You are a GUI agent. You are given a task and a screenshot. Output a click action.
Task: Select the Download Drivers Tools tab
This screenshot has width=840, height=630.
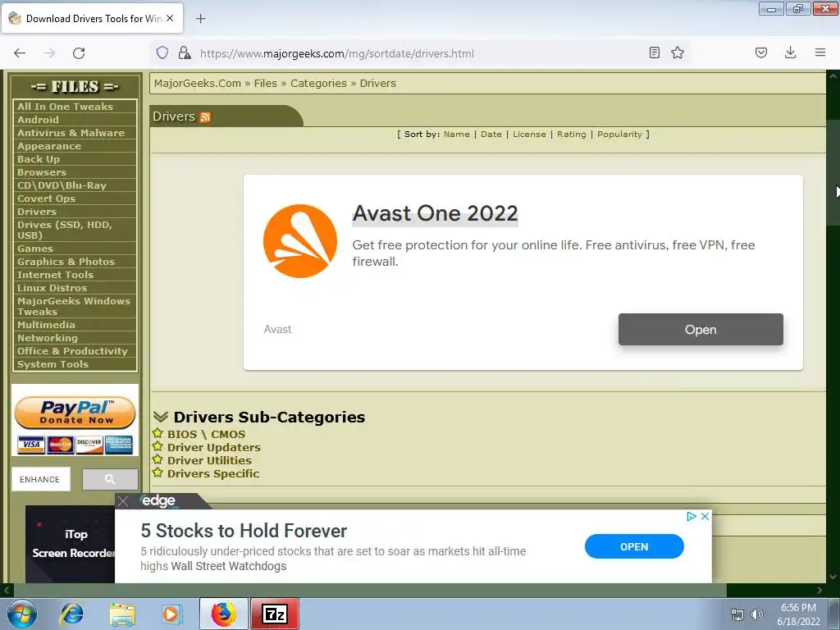[x=92, y=18]
